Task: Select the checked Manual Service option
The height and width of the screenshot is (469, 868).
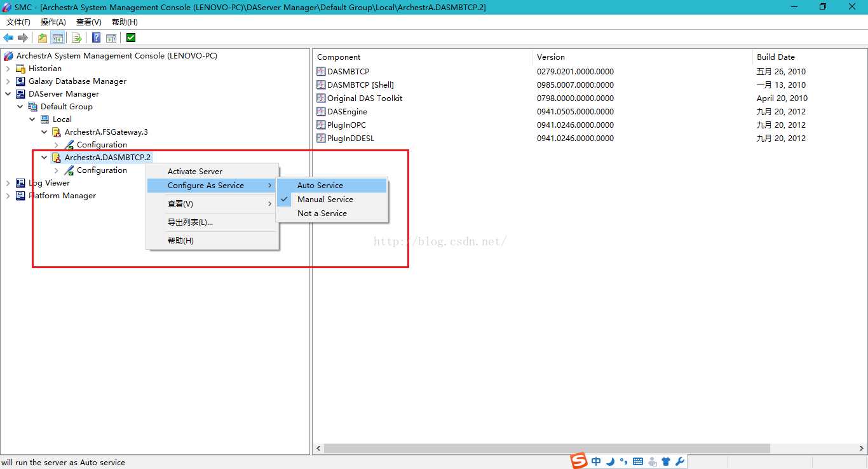Action: click(332, 200)
